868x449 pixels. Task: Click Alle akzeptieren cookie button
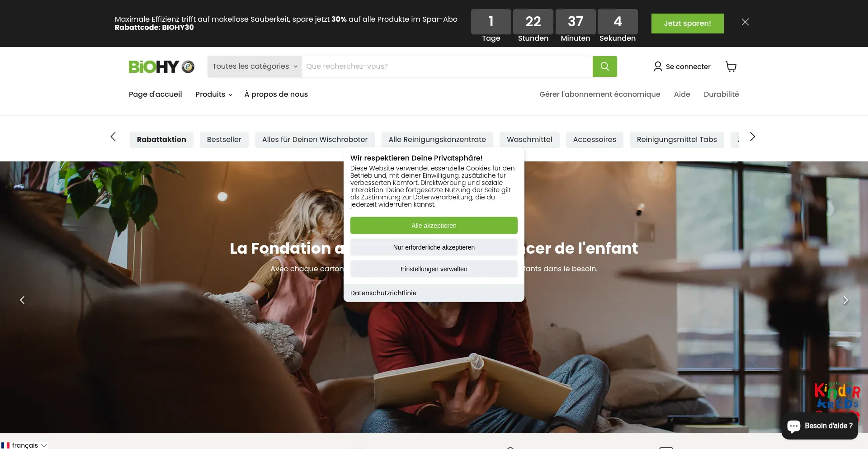tap(434, 226)
